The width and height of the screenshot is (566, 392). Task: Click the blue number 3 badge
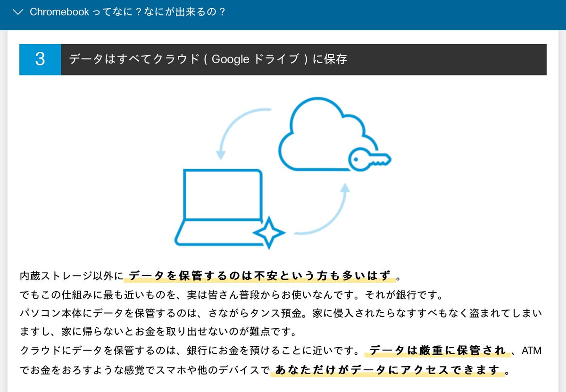coord(40,59)
